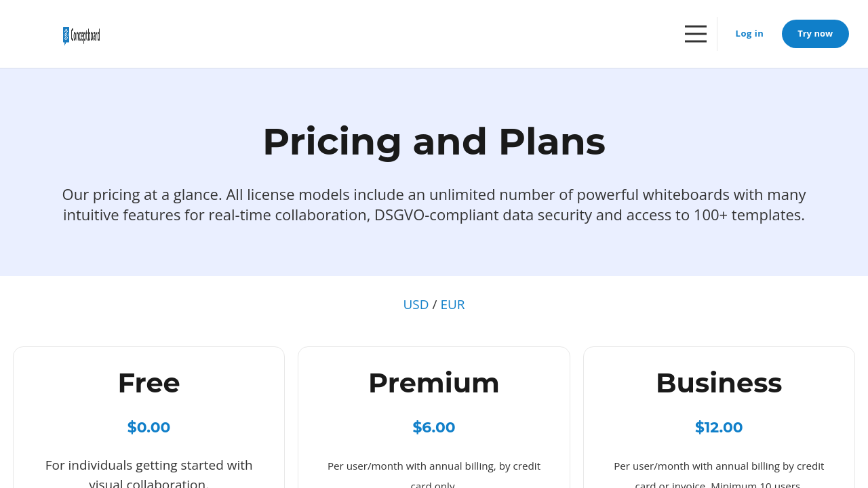Switch pricing currency to USD
868x488 pixels.
416,305
